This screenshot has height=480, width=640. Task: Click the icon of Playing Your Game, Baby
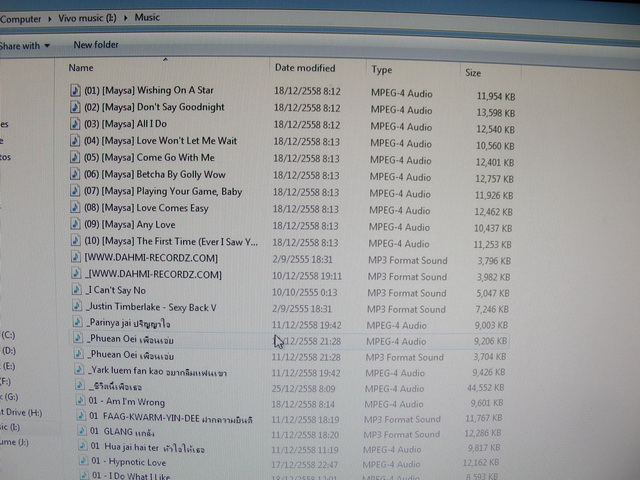pos(75,191)
